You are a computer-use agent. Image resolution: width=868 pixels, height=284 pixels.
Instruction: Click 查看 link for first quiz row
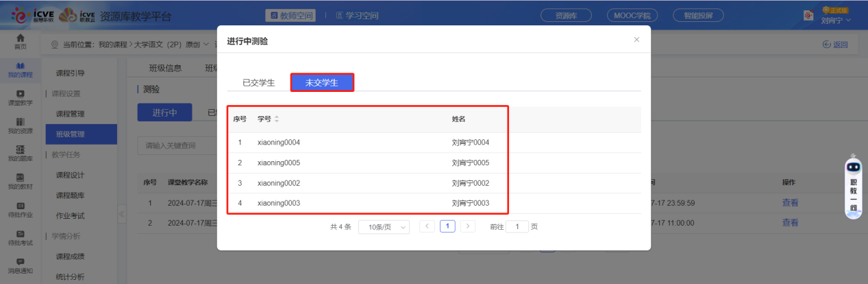[790, 202]
